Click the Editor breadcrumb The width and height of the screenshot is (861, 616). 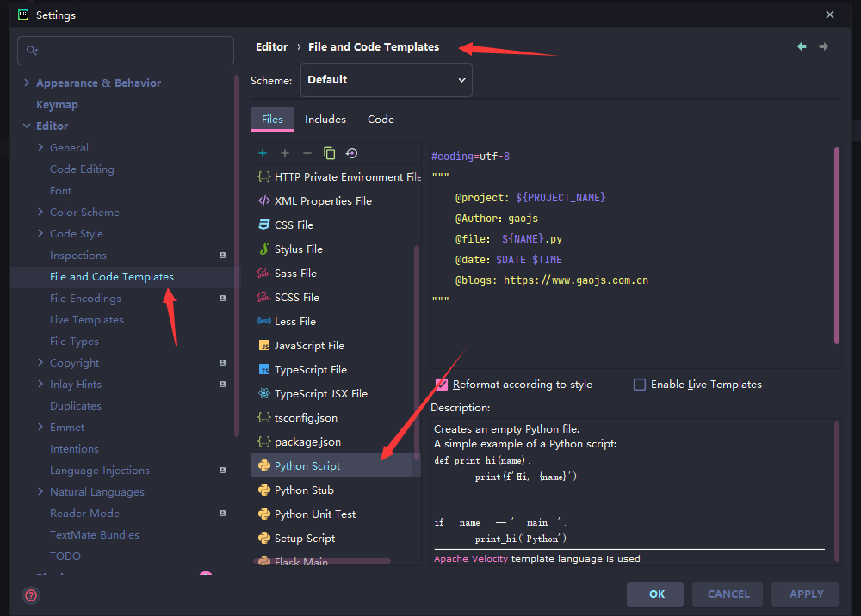(272, 47)
